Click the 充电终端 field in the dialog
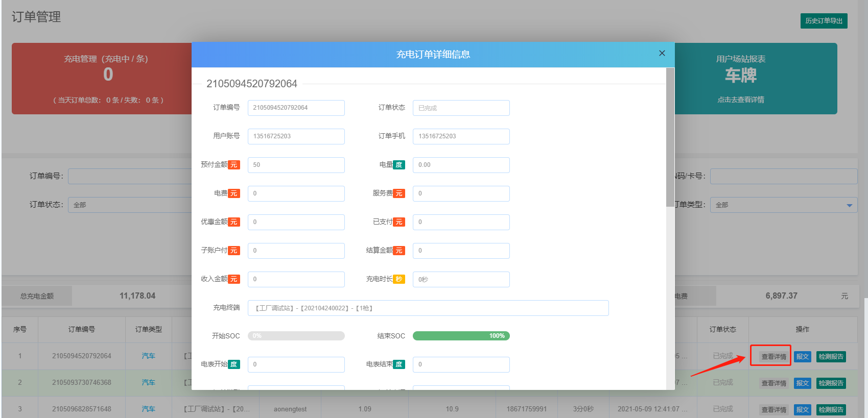Screen dimensions: 868x418 pos(428,308)
